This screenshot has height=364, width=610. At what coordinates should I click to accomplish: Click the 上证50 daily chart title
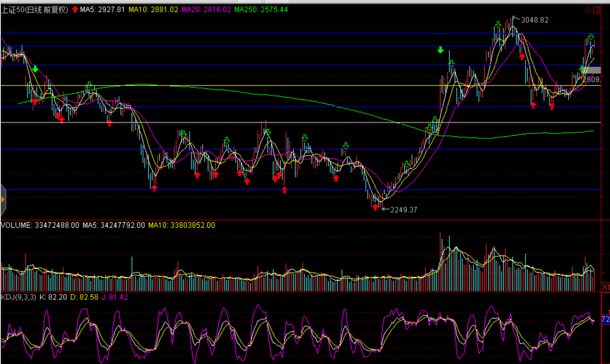click(35, 9)
